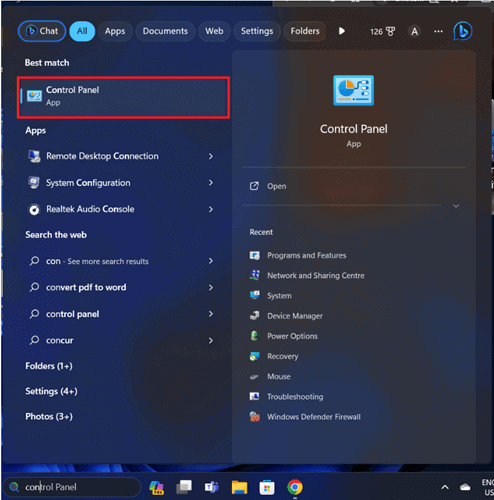Select the Documents filter tab
Image resolution: width=494 pixels, height=500 pixels.
pos(165,31)
